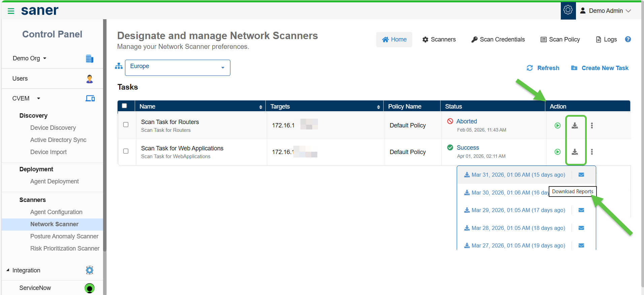Click the Integration gear icon

tap(89, 270)
